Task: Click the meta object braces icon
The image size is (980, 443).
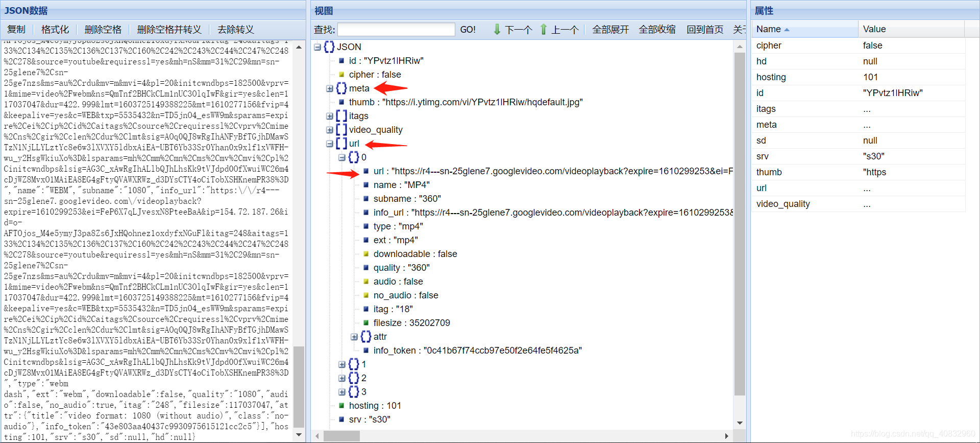Action: [341, 88]
